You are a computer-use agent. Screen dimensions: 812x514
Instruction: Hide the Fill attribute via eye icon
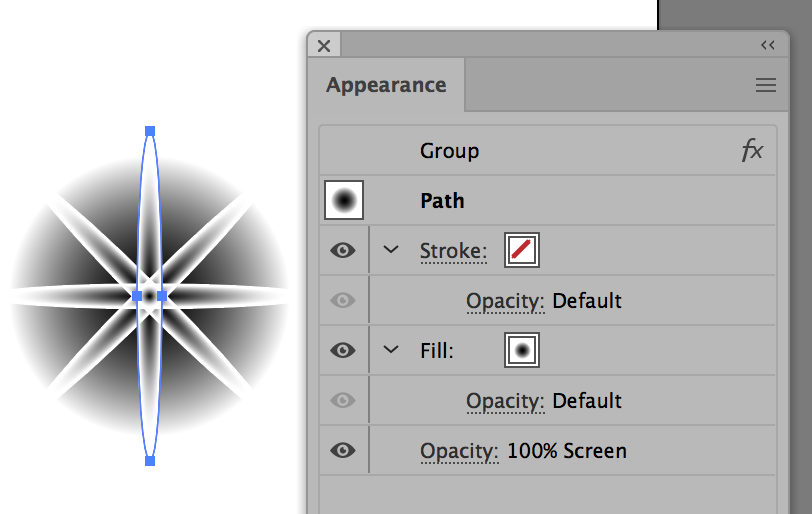coord(343,350)
